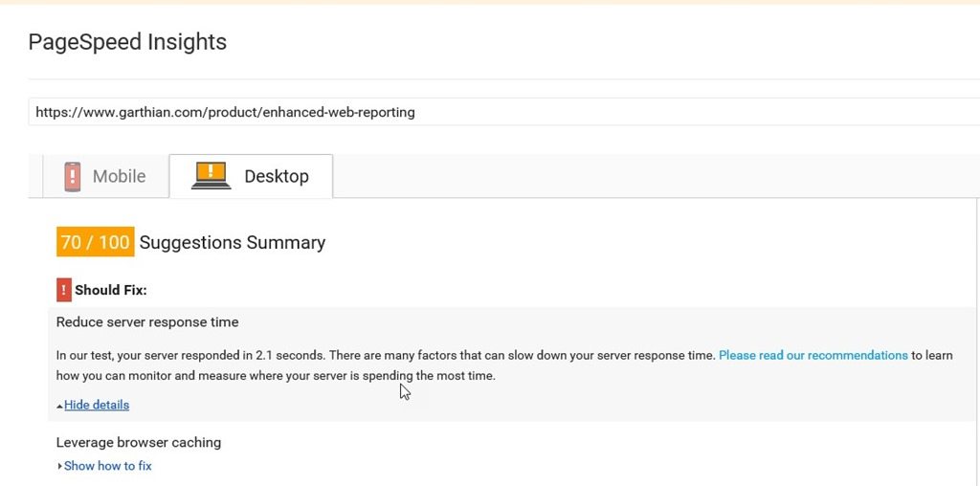Click the Hide details link
Image resolution: width=980 pixels, height=486 pixels.
(97, 405)
